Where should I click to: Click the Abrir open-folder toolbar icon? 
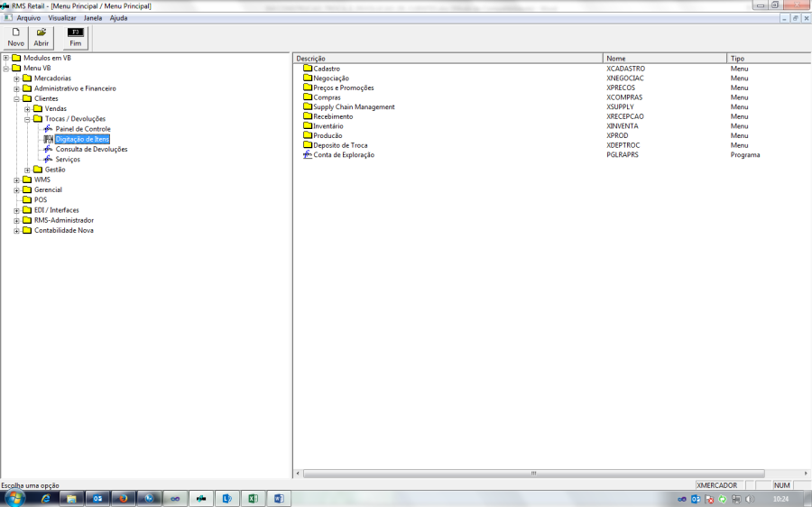pyautogui.click(x=41, y=32)
